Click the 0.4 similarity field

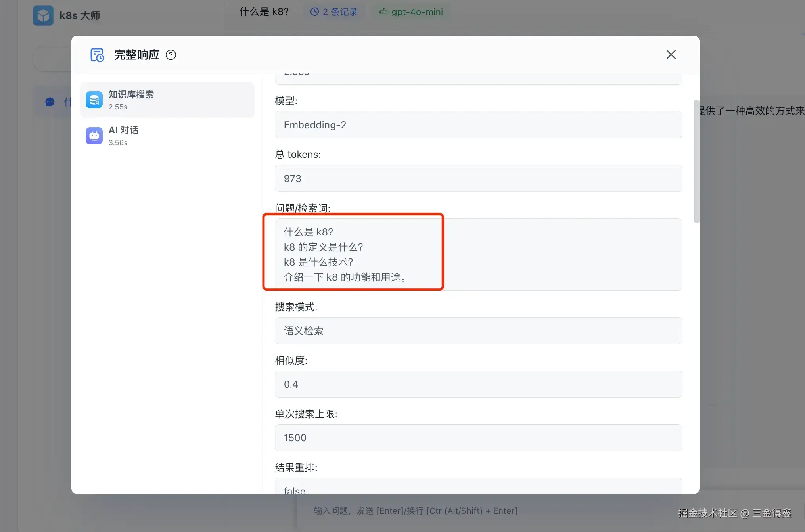[478, 384]
